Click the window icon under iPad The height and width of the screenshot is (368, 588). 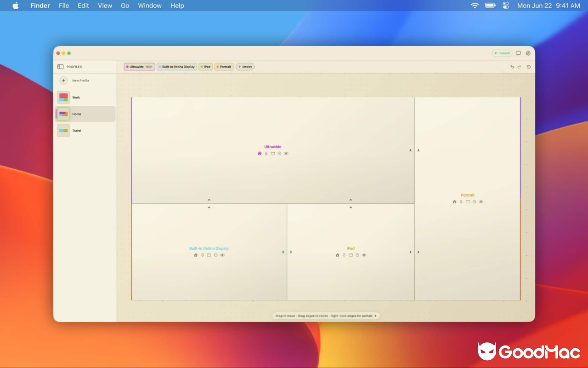point(351,255)
